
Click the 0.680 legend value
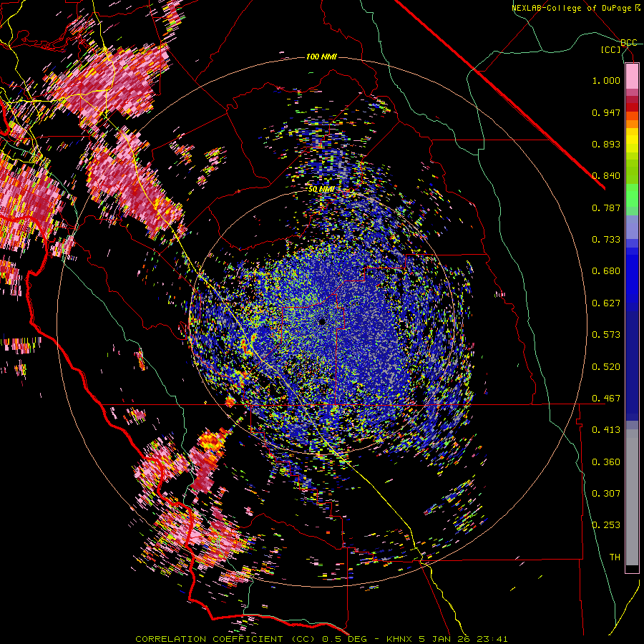point(606,271)
